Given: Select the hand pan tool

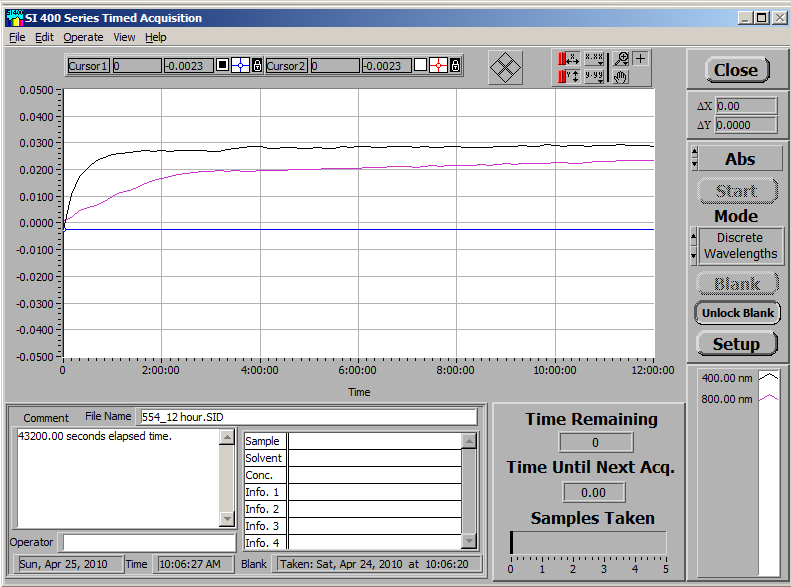Looking at the screenshot, I should click(x=621, y=76).
